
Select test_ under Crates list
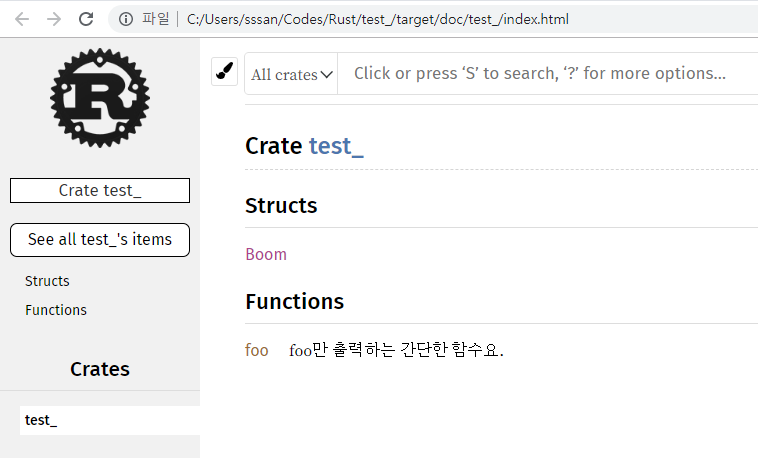41,420
